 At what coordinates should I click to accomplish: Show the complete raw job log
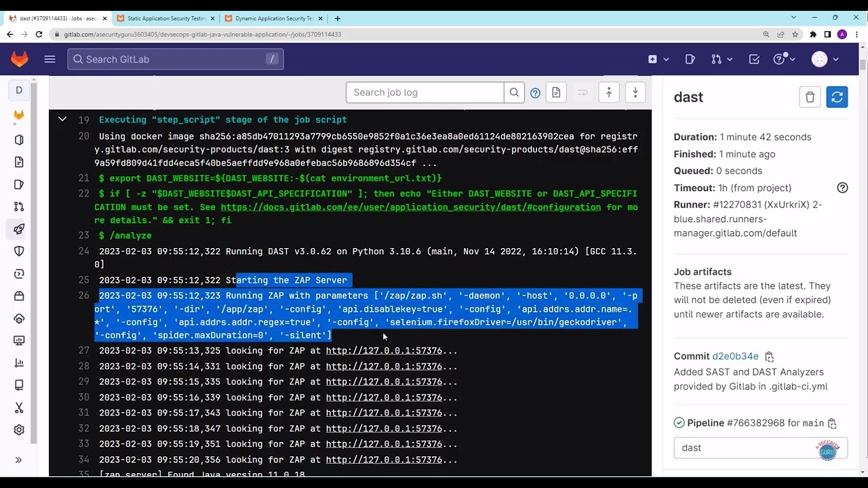(x=556, y=93)
